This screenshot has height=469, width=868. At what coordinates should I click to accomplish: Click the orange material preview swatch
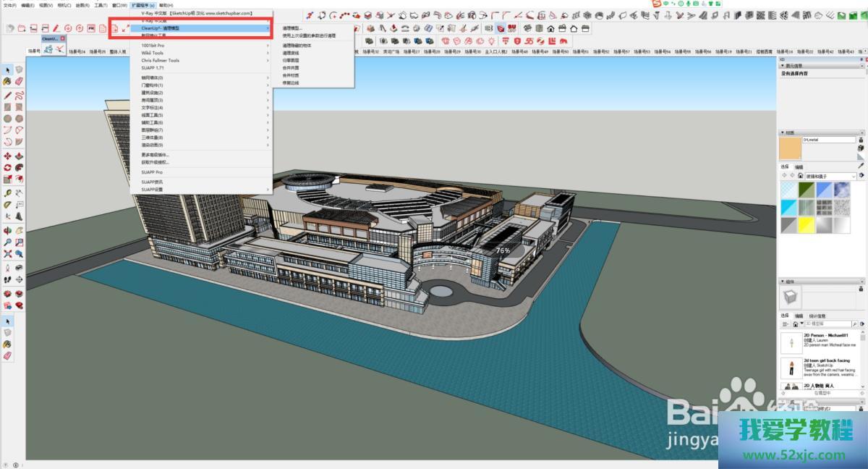pyautogui.click(x=791, y=148)
